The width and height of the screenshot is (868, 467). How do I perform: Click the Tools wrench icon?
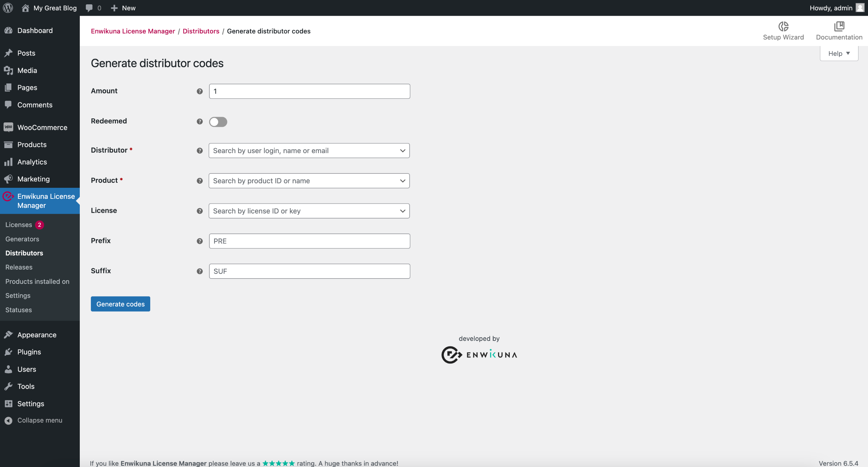point(8,386)
